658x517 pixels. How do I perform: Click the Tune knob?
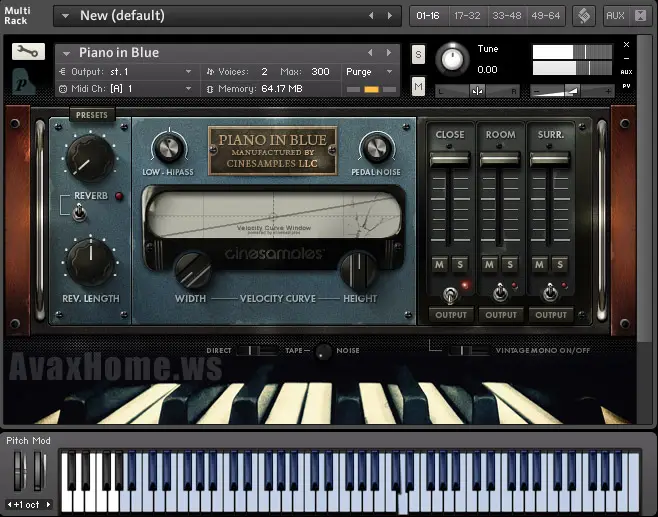click(452, 60)
